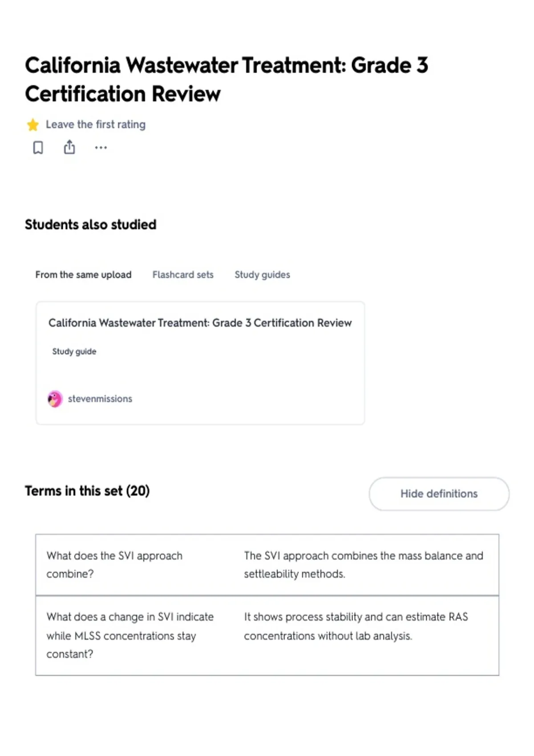Switch to Study guides tab
Screen dimensions: 534x756
262,275
